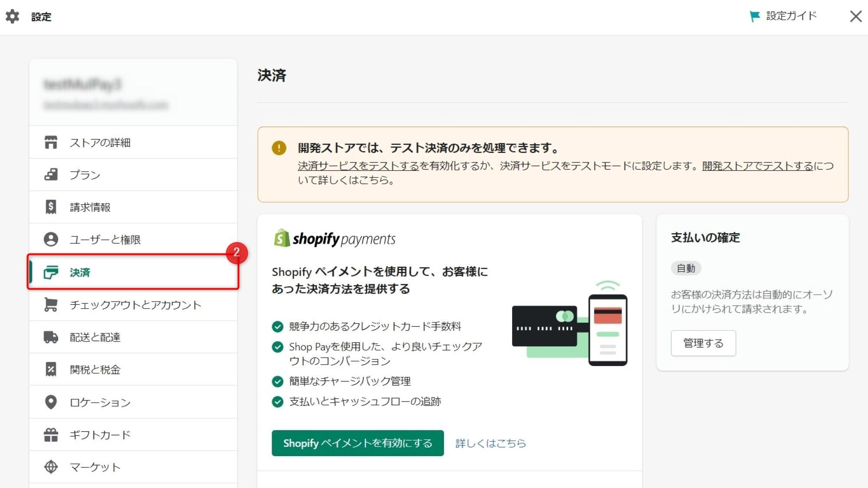
Task: Click the settings gear icon top left
Action: click(13, 17)
